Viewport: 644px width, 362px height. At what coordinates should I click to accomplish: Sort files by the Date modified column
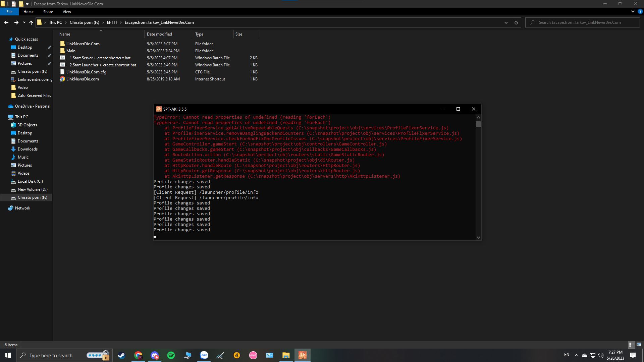pyautogui.click(x=159, y=34)
